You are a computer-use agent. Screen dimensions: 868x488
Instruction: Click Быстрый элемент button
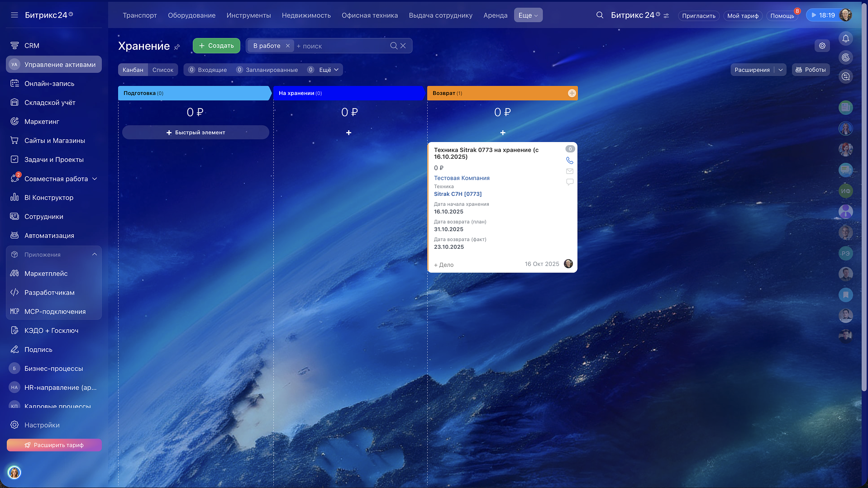(x=196, y=133)
